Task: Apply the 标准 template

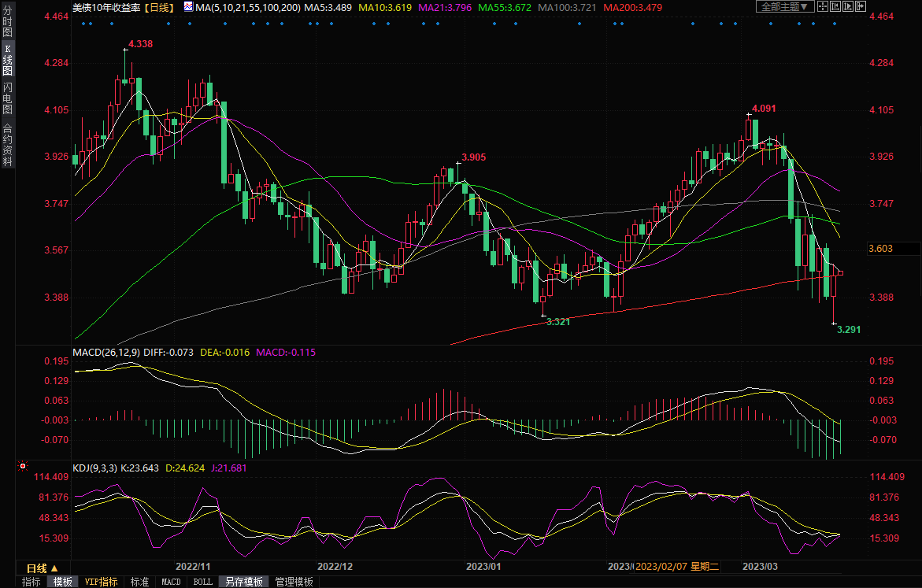Action: [x=139, y=582]
